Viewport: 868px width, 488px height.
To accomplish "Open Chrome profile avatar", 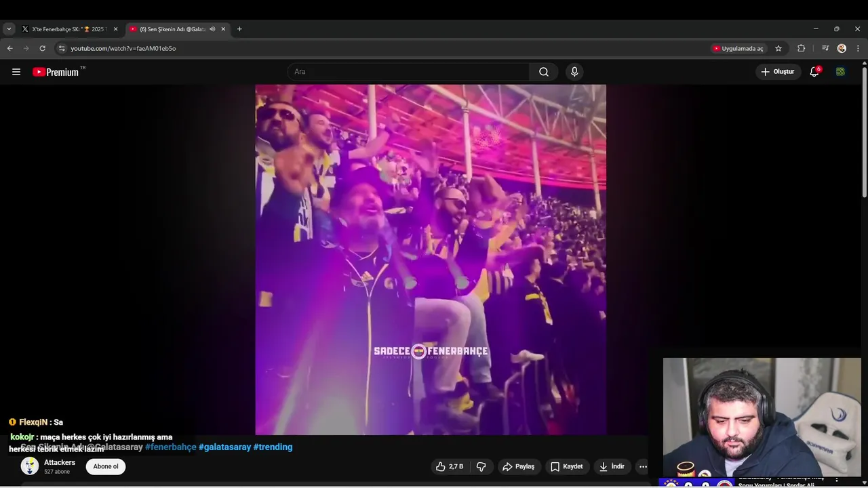I will click(842, 48).
